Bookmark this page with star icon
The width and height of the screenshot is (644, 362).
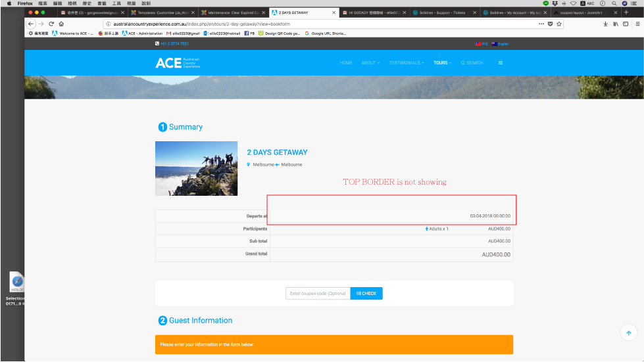559,24
